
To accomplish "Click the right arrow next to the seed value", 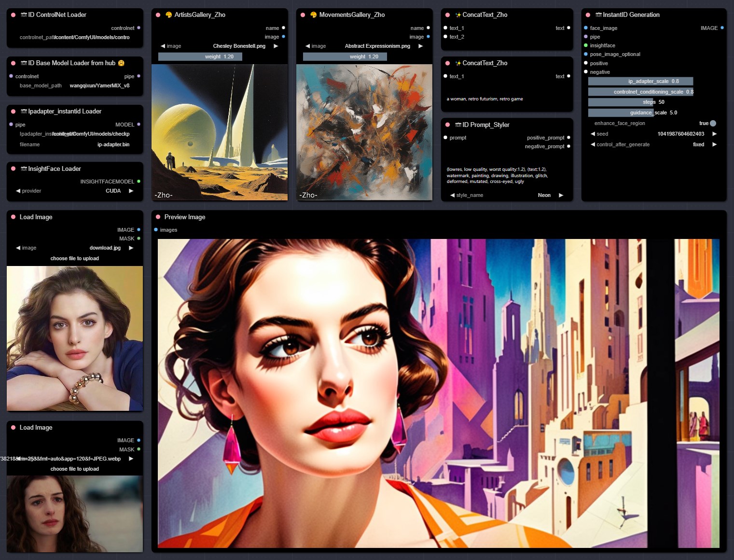I will pyautogui.click(x=714, y=134).
